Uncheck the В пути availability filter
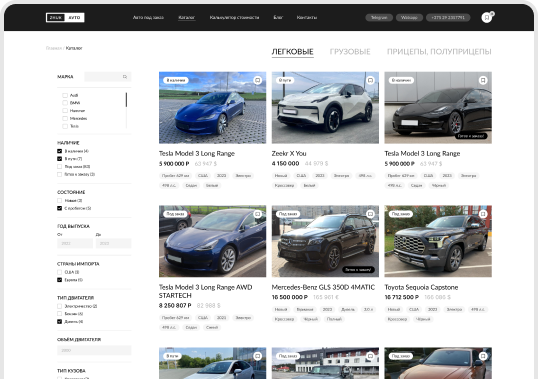 pos(59,159)
